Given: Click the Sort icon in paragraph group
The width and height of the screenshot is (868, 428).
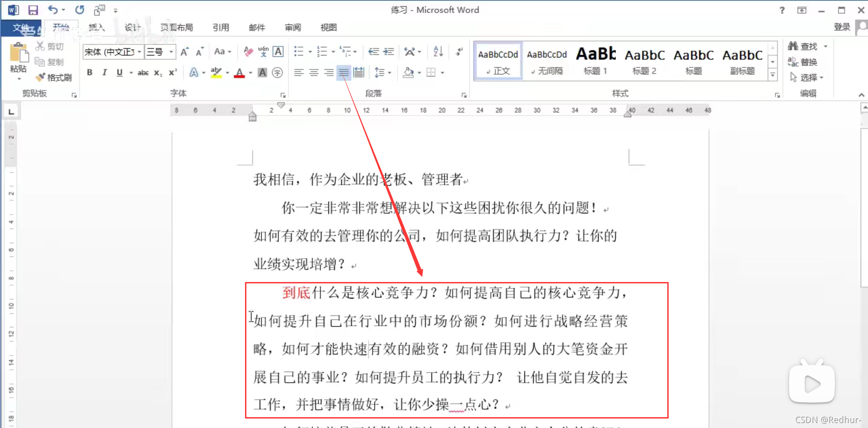Looking at the screenshot, I should pos(437,52).
